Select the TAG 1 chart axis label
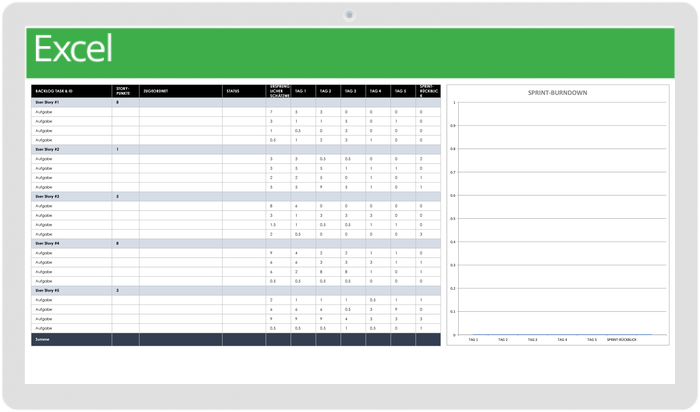 tap(473, 340)
